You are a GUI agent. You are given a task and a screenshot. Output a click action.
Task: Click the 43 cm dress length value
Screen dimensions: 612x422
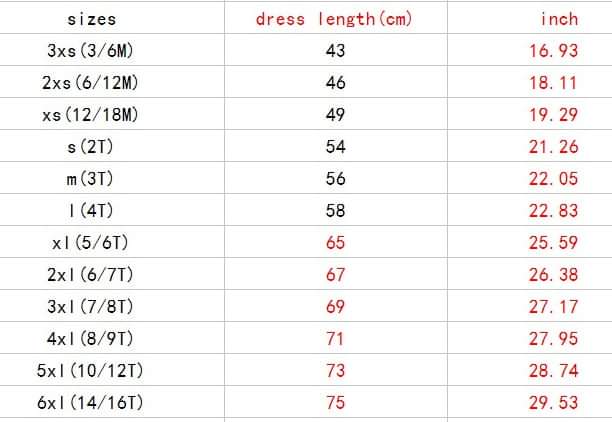click(x=335, y=50)
